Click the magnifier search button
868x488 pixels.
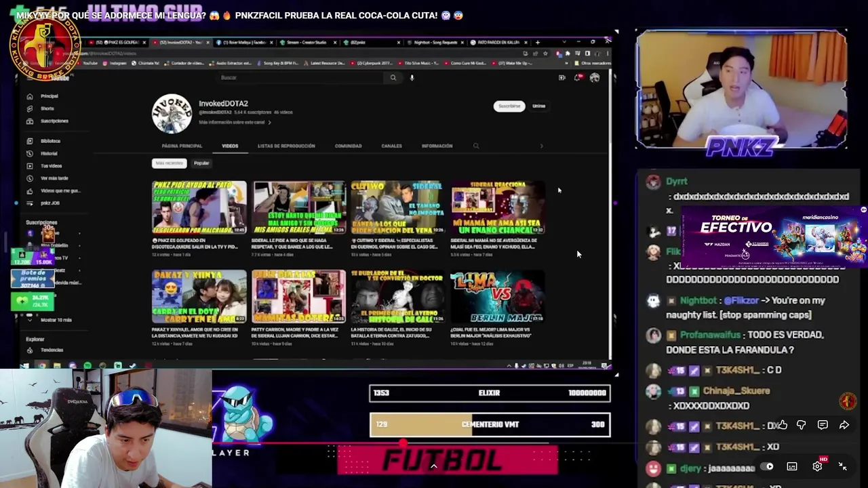coord(393,77)
